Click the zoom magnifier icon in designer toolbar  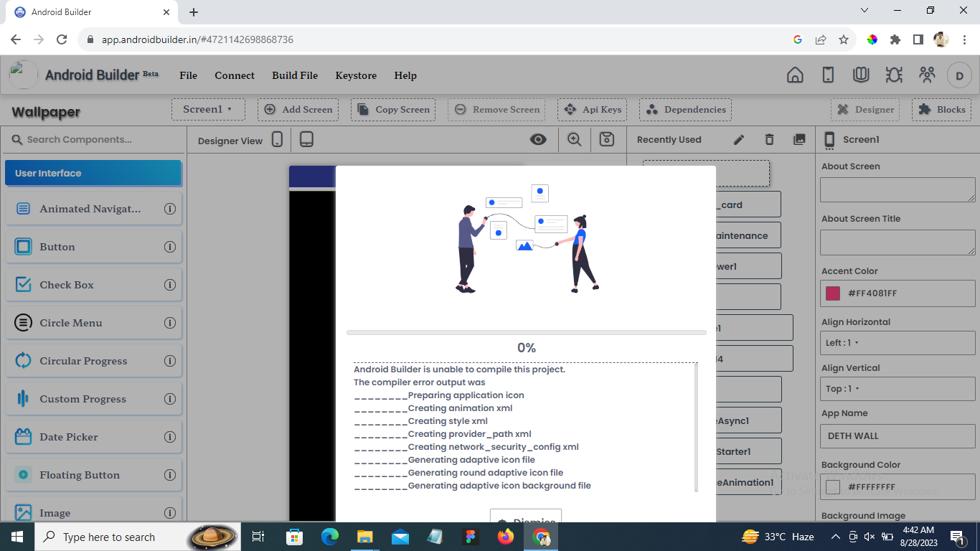tap(575, 140)
